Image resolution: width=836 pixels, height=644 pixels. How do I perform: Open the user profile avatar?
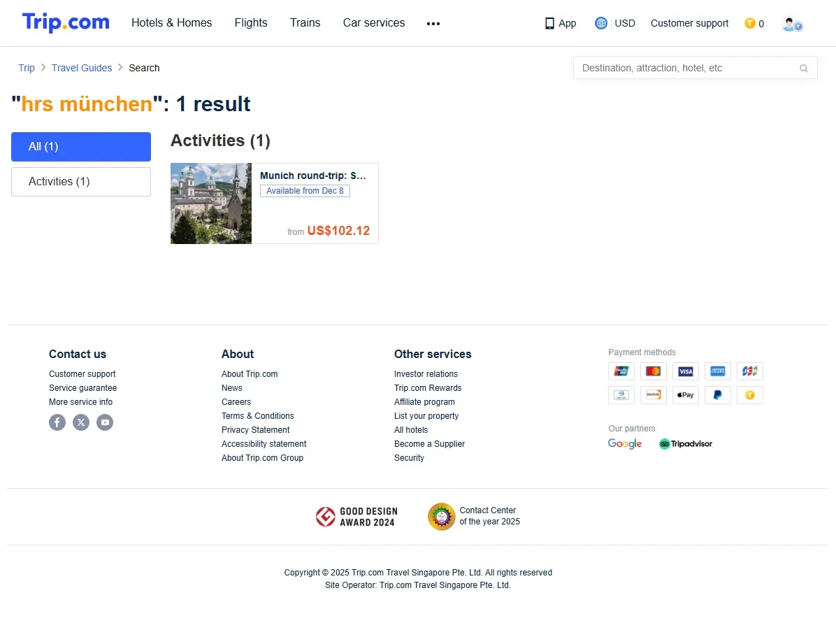point(792,24)
